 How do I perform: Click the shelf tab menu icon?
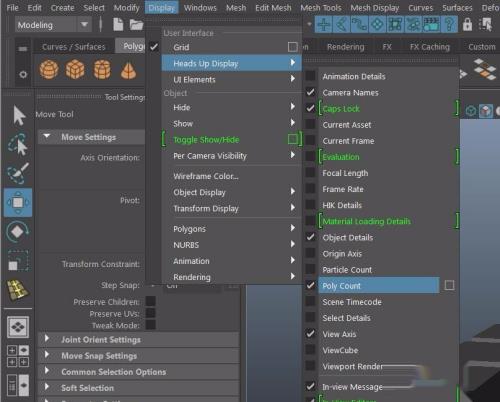pos(23,49)
